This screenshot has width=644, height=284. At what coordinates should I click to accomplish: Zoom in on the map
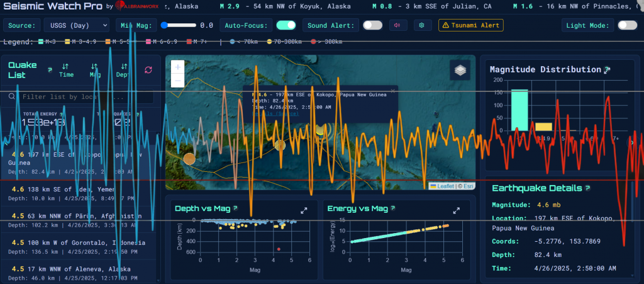click(177, 67)
